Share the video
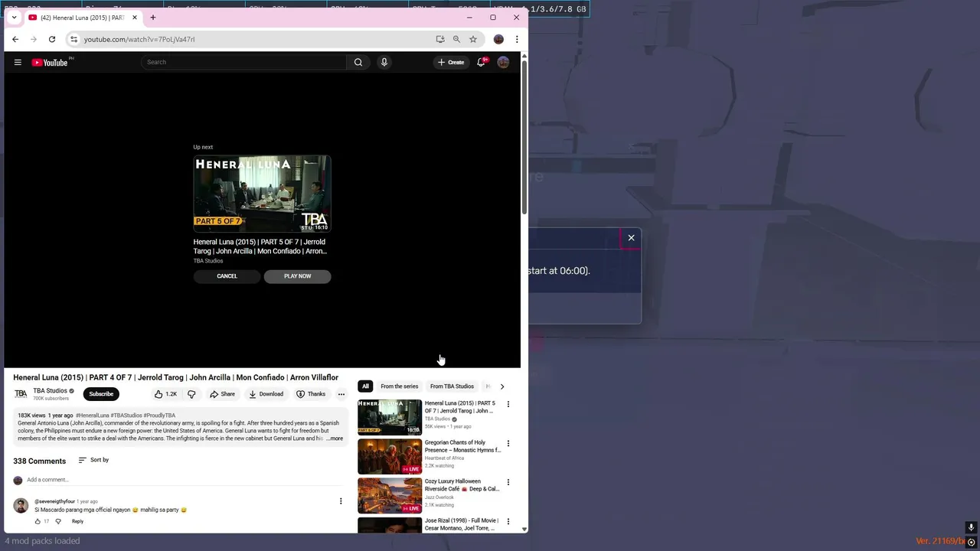The image size is (980, 551). tap(222, 394)
